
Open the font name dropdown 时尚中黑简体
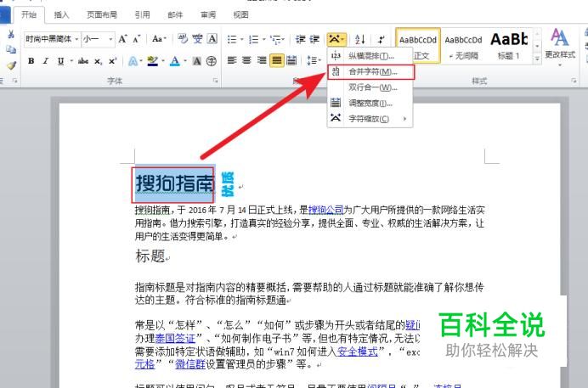click(76, 39)
